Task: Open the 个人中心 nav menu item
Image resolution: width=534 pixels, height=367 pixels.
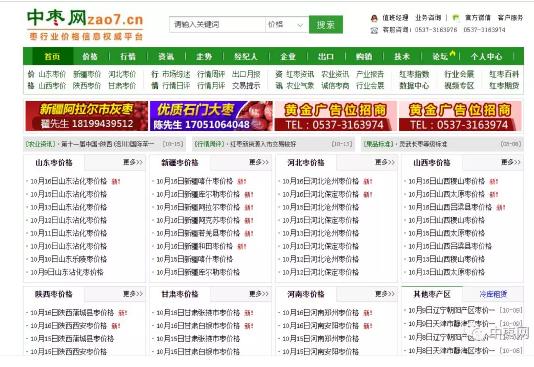Action: pyautogui.click(x=486, y=56)
